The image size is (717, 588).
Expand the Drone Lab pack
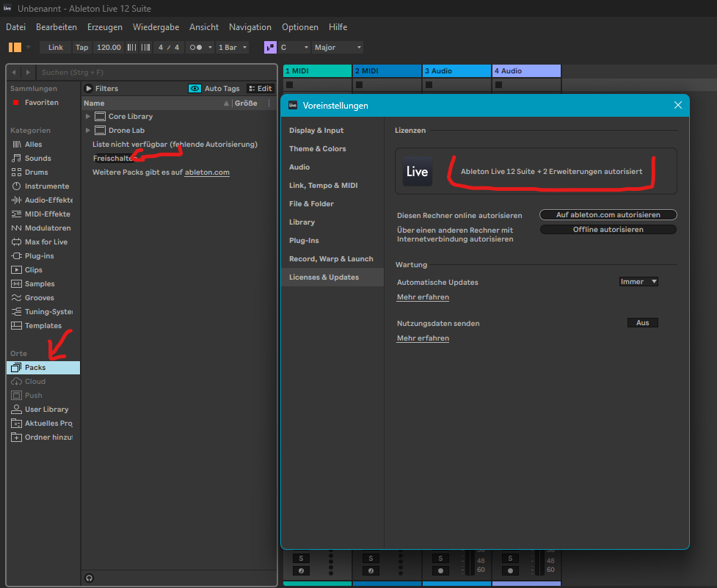(88, 131)
